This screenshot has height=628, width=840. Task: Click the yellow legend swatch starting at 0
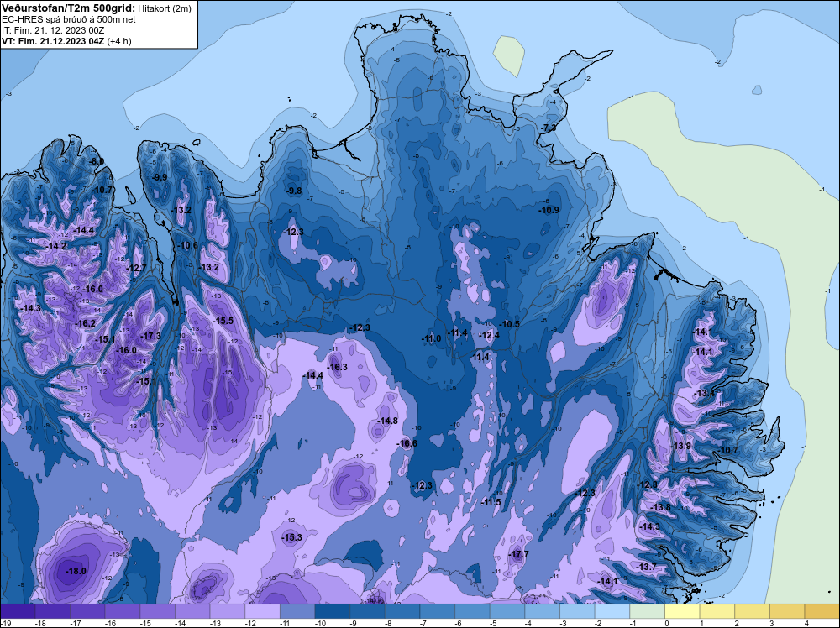(682, 611)
